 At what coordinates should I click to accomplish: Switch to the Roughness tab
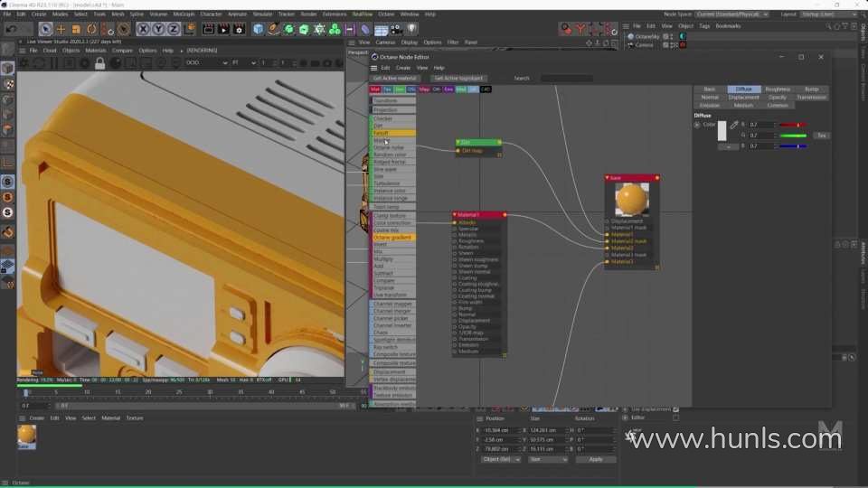point(778,89)
